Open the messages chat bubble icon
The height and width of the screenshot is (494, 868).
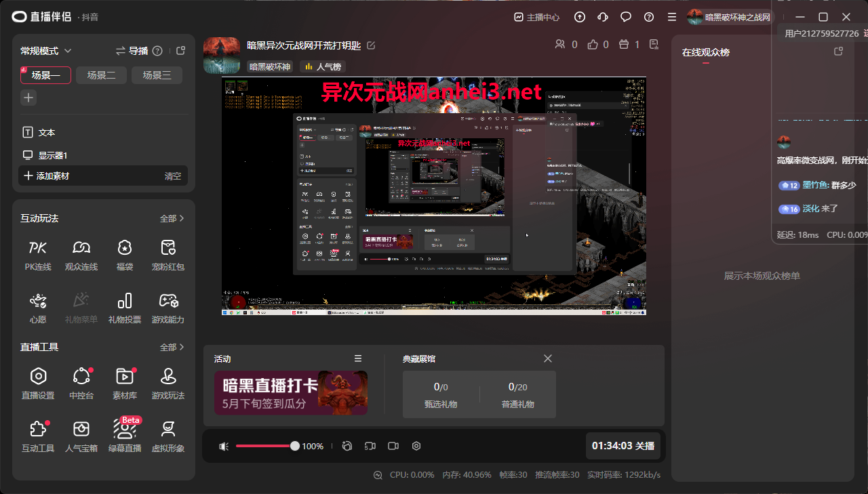626,17
